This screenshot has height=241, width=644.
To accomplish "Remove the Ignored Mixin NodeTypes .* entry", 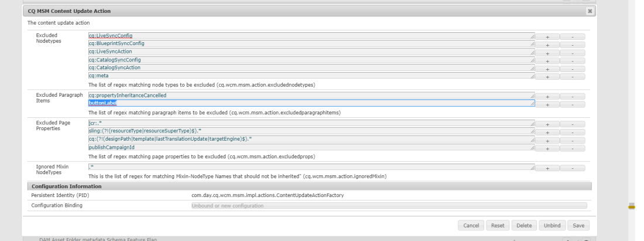I will tap(573, 168).
